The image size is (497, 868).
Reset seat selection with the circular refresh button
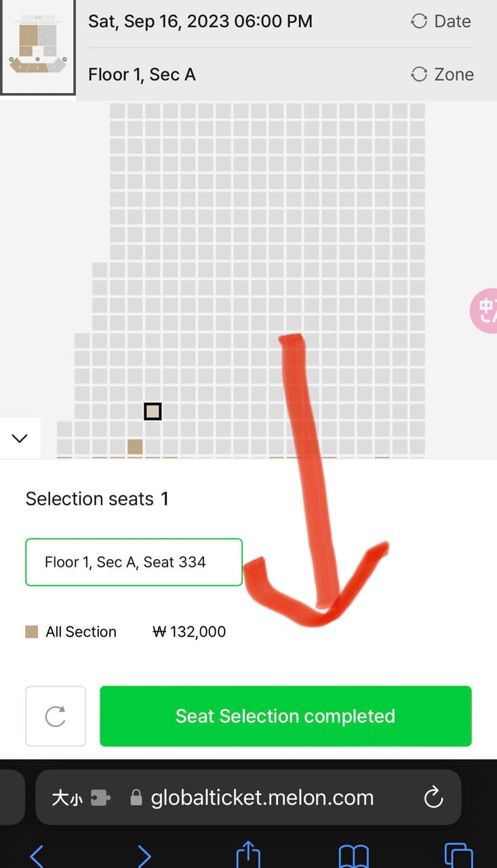coord(55,715)
